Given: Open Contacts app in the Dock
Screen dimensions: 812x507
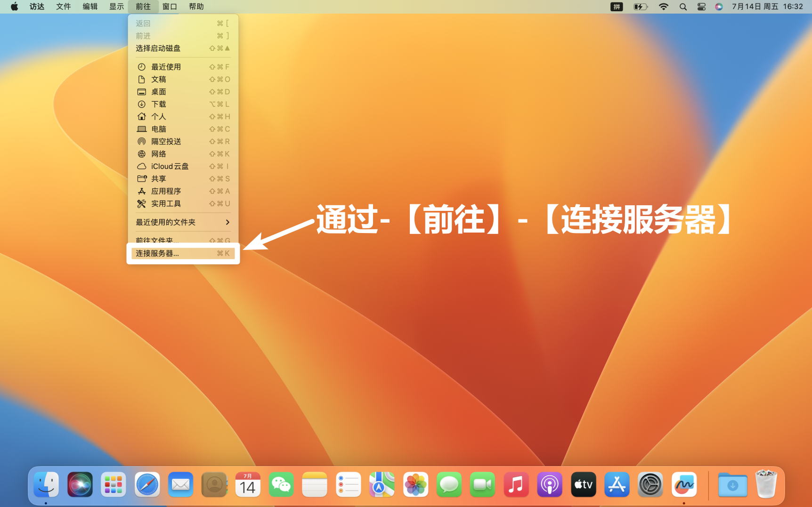Looking at the screenshot, I should (x=214, y=484).
